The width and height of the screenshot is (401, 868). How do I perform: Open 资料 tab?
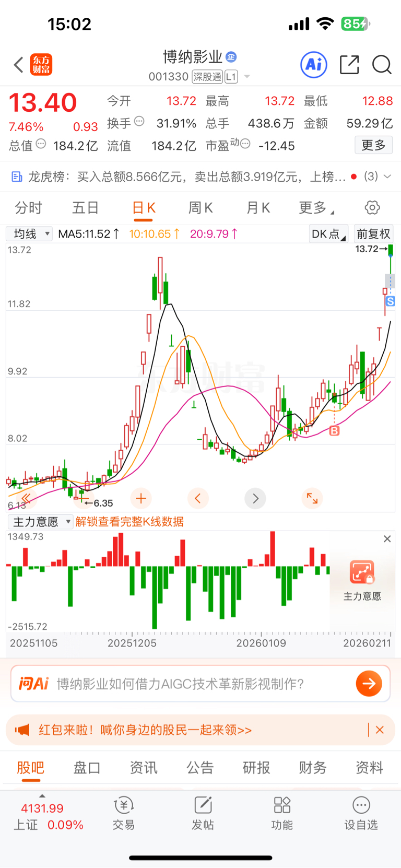369,768
